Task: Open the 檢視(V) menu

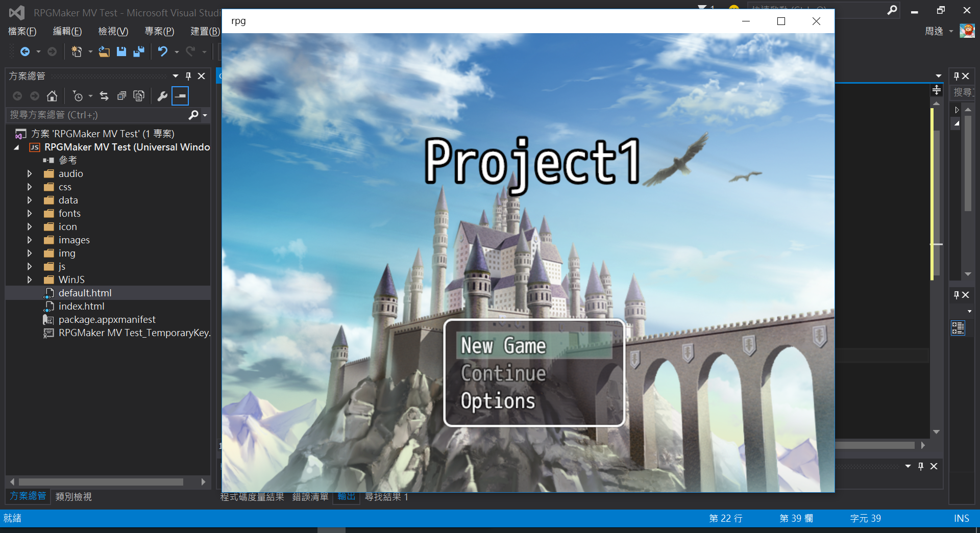Action: tap(113, 31)
